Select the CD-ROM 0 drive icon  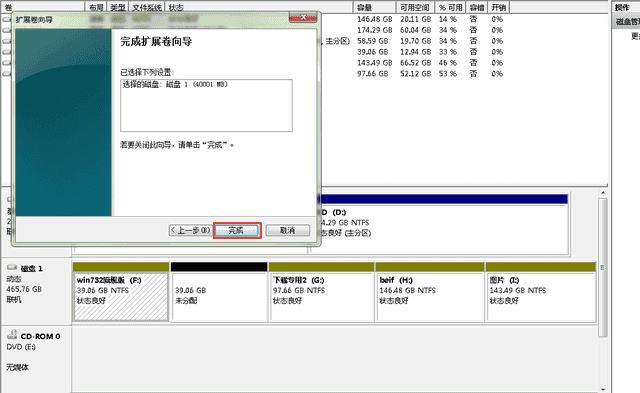[x=12, y=335]
